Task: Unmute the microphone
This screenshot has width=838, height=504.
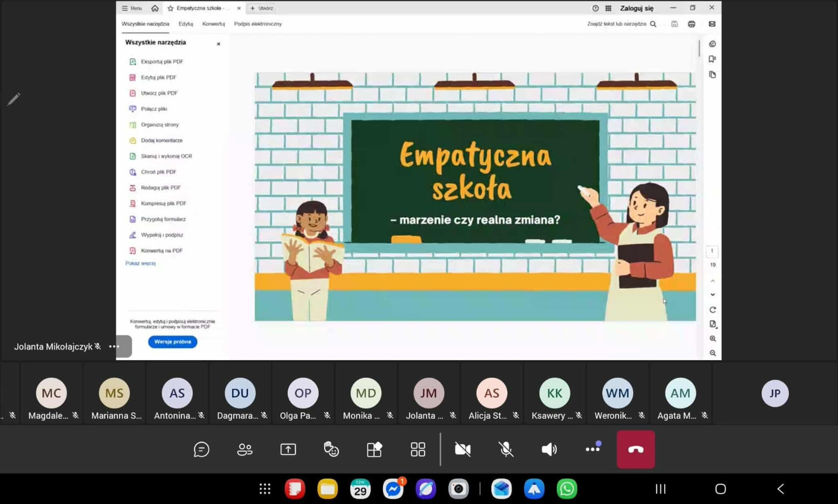Action: (x=505, y=449)
